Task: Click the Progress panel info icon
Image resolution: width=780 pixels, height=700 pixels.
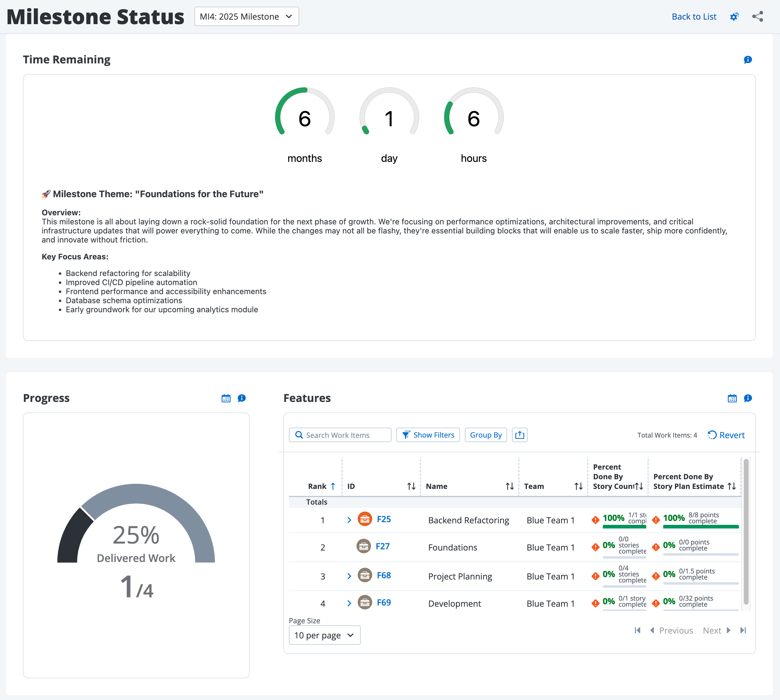Action: coord(241,398)
